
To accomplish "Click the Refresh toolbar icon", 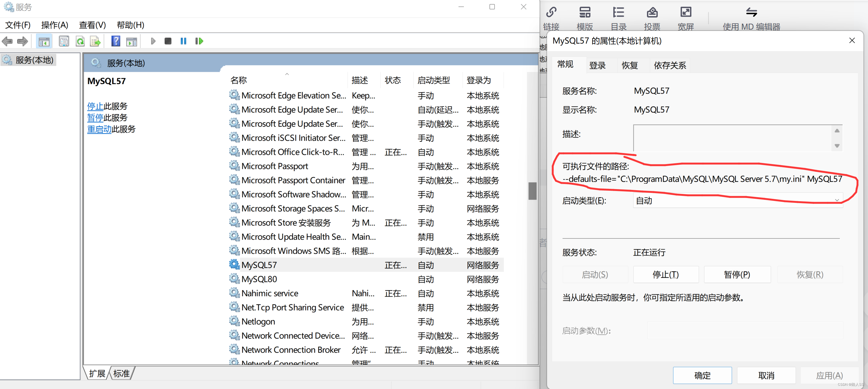I will tap(80, 41).
